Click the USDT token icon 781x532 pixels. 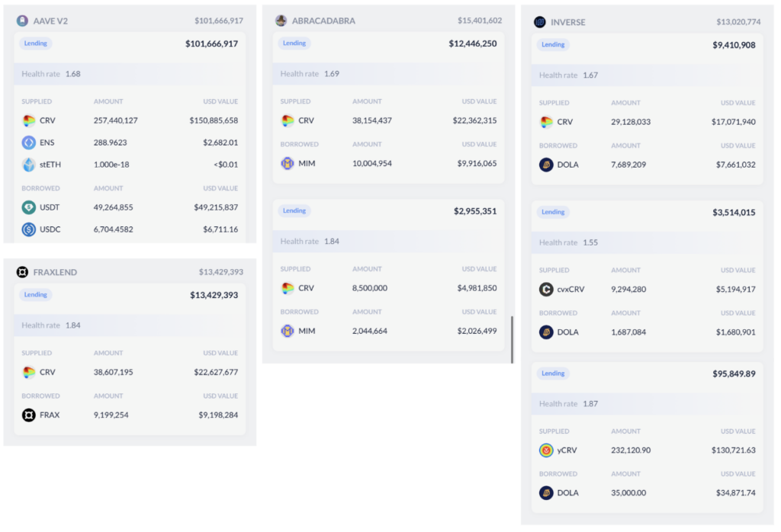[29, 207]
